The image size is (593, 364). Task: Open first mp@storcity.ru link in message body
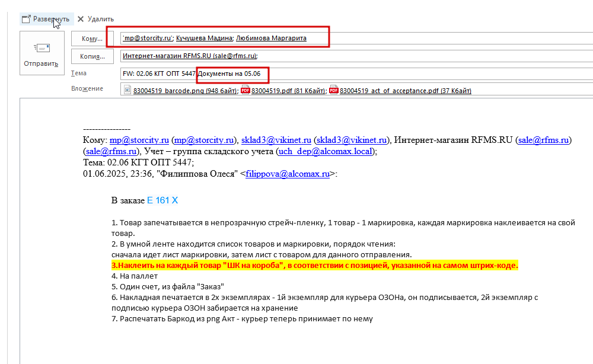coord(139,141)
